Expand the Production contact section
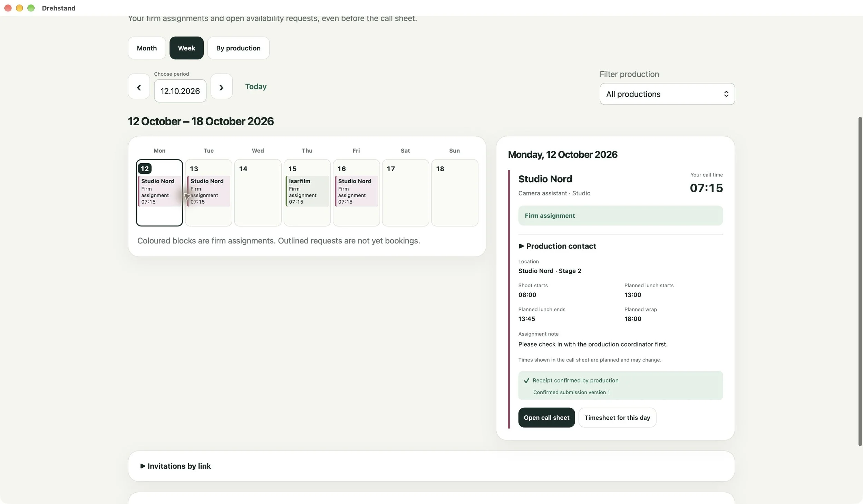Viewport: 863px width, 504px height. (557, 246)
